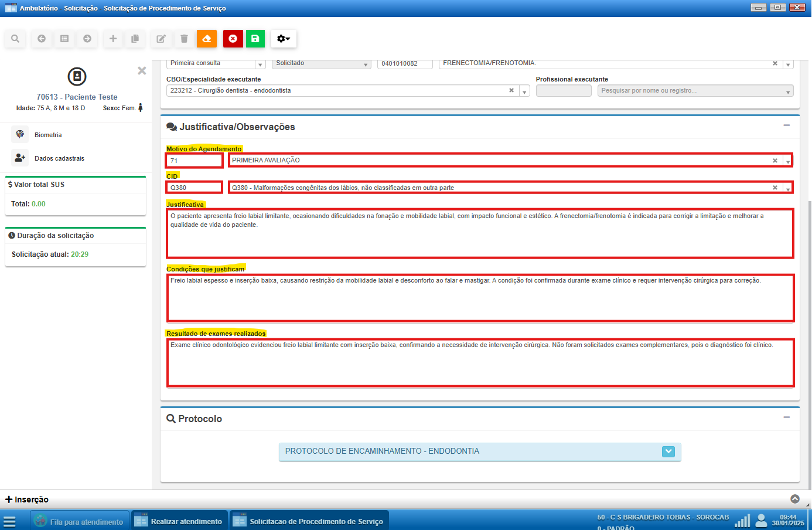Image resolution: width=812 pixels, height=530 pixels.
Task: Click the trash delete icon
Action: [184, 39]
